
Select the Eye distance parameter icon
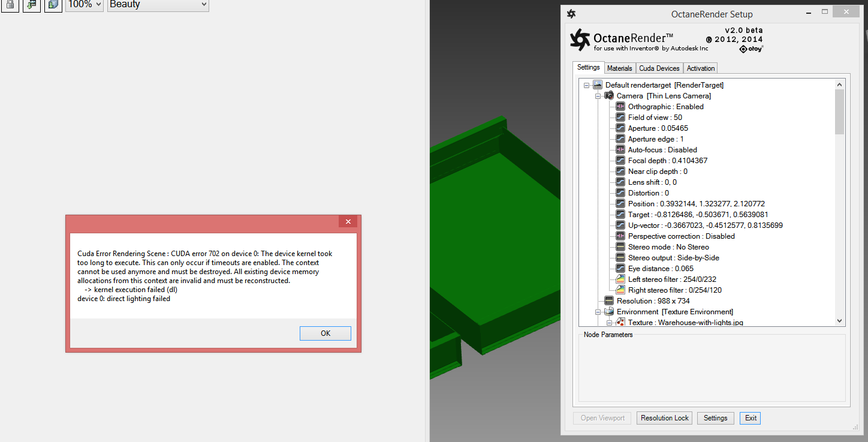(620, 269)
